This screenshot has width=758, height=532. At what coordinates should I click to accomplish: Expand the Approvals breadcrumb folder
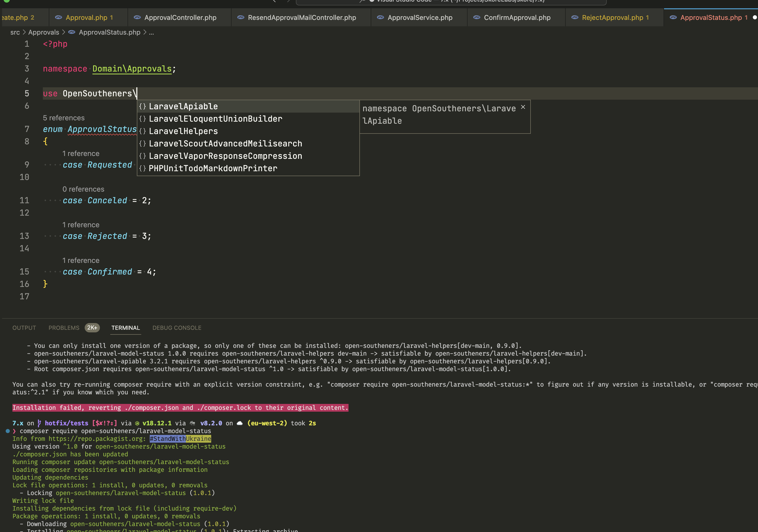[x=44, y=32]
